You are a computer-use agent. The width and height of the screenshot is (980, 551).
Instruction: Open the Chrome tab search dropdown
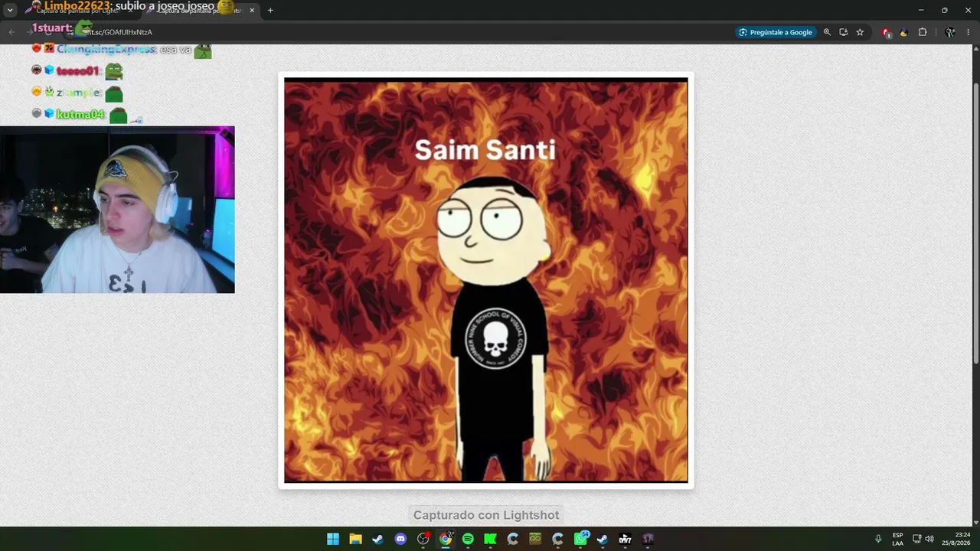pyautogui.click(x=10, y=10)
